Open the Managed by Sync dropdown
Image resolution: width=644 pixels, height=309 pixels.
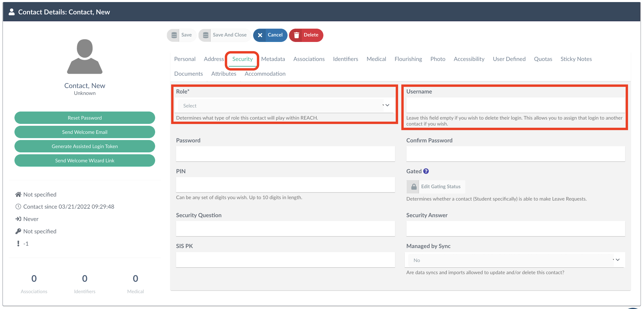[x=514, y=260]
